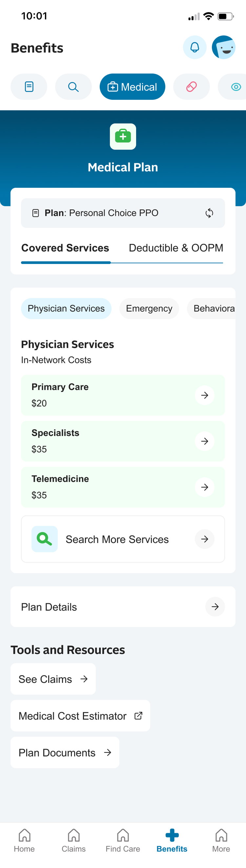This screenshot has height=868, width=246.
Task: Open notifications bell icon
Action: coord(195,47)
